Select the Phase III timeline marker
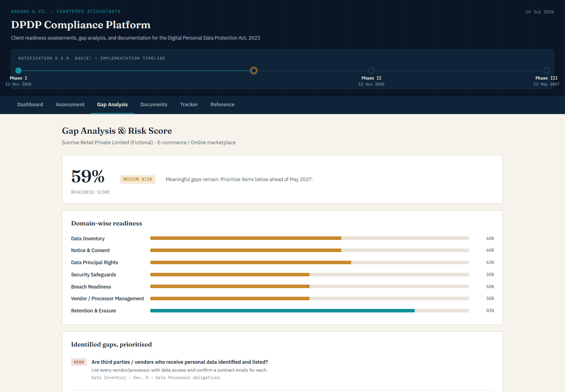The width and height of the screenshot is (565, 392). click(547, 71)
